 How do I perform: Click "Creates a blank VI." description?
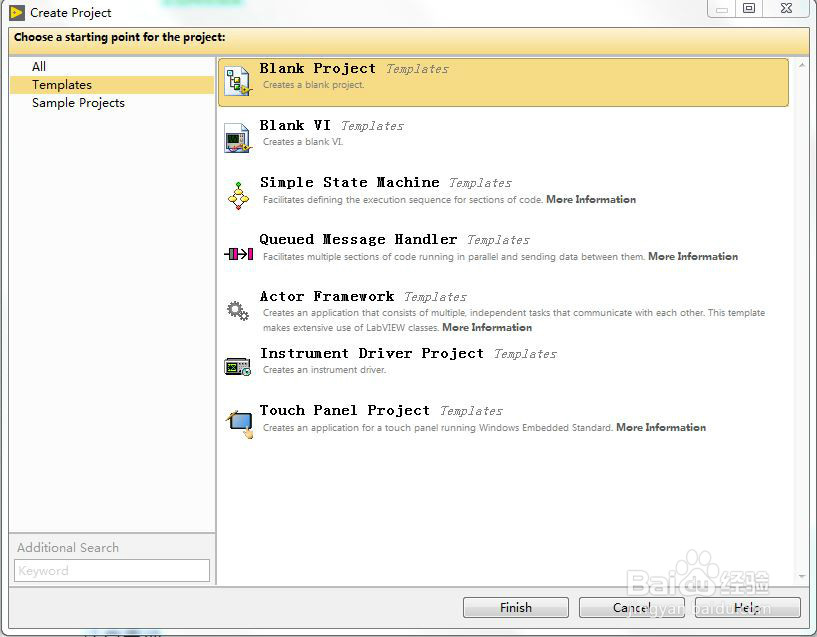(x=303, y=142)
